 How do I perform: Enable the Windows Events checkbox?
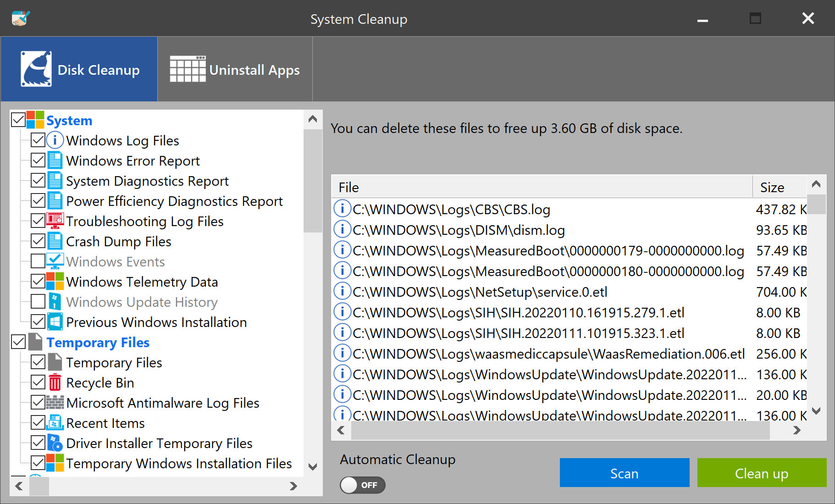[x=38, y=261]
